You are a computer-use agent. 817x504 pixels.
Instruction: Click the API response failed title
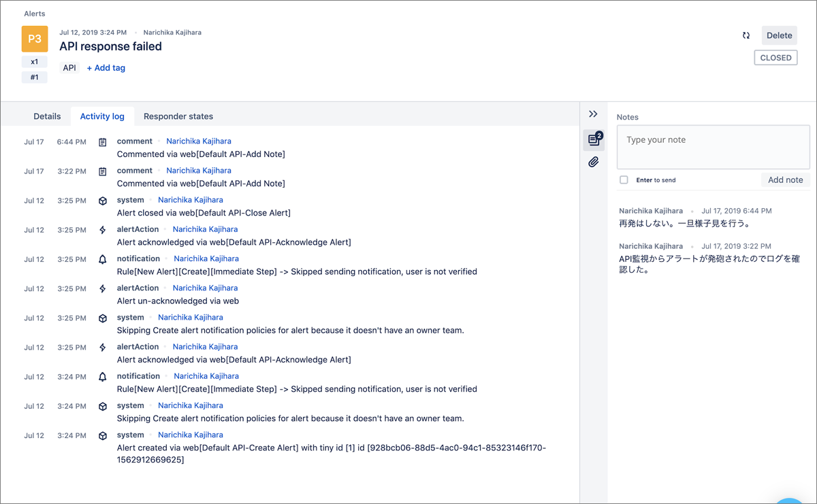click(111, 47)
